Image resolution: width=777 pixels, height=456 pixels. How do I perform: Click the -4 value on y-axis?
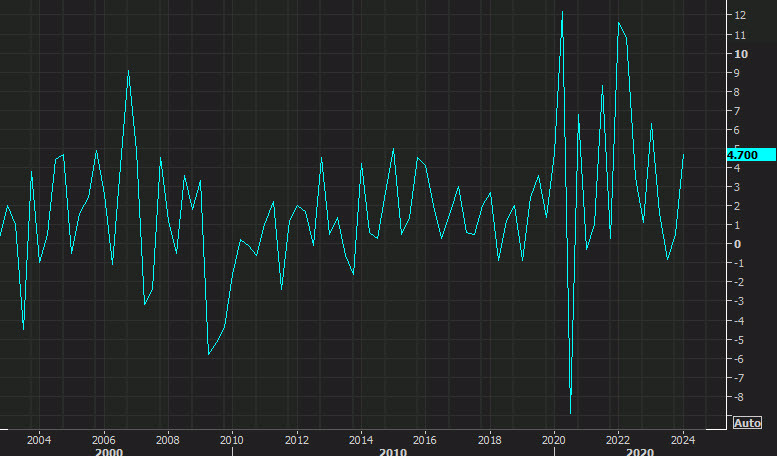point(737,321)
